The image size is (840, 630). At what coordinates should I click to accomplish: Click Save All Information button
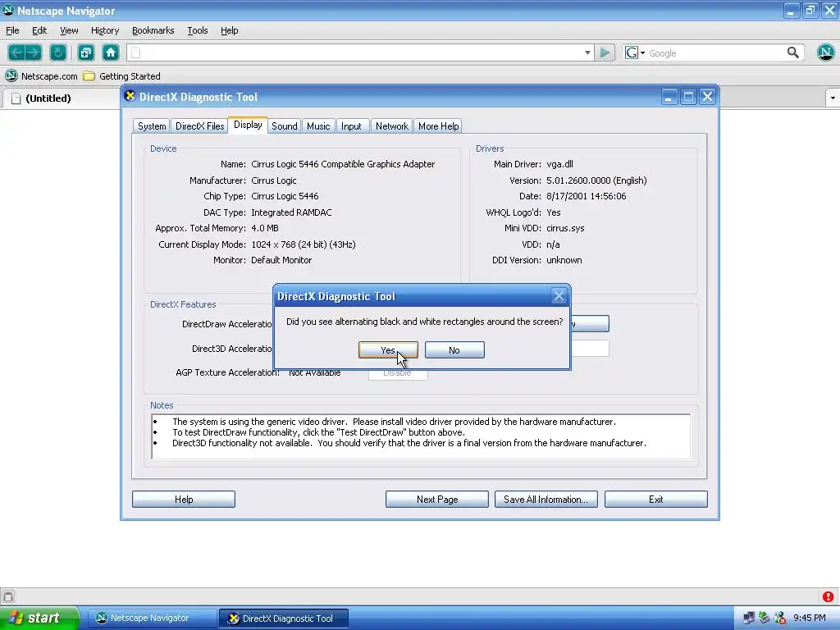pyautogui.click(x=546, y=500)
